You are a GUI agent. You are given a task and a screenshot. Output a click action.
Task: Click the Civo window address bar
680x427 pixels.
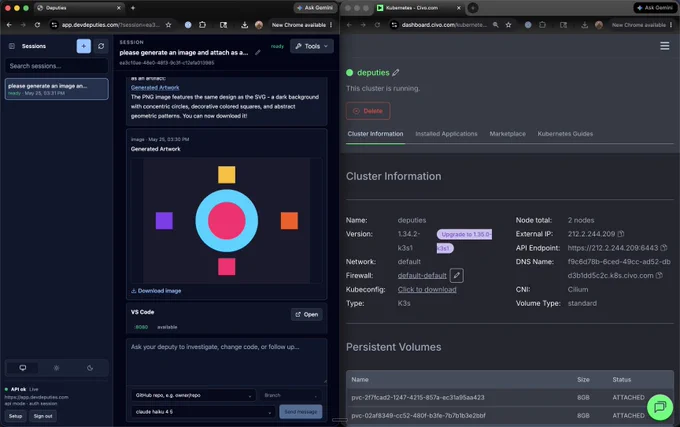coord(444,25)
